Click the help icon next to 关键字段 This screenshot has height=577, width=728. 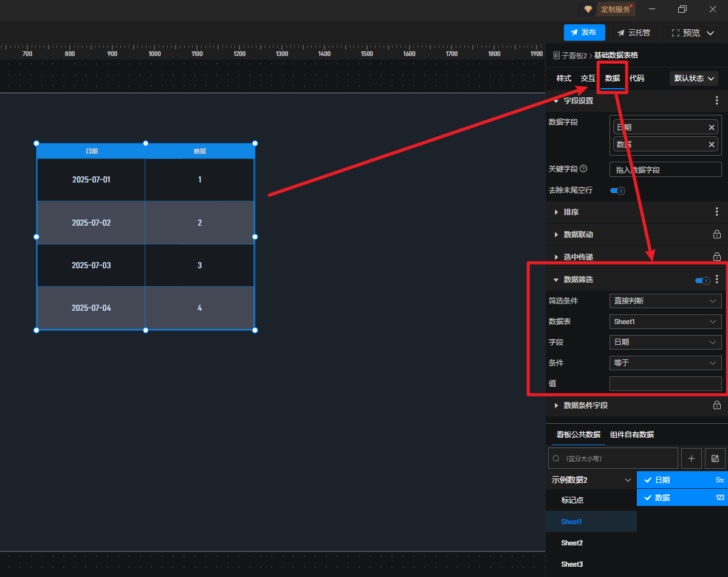click(583, 169)
